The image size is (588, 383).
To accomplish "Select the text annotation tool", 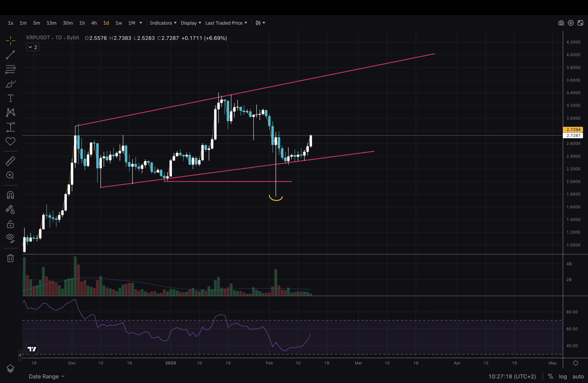I will (x=11, y=98).
